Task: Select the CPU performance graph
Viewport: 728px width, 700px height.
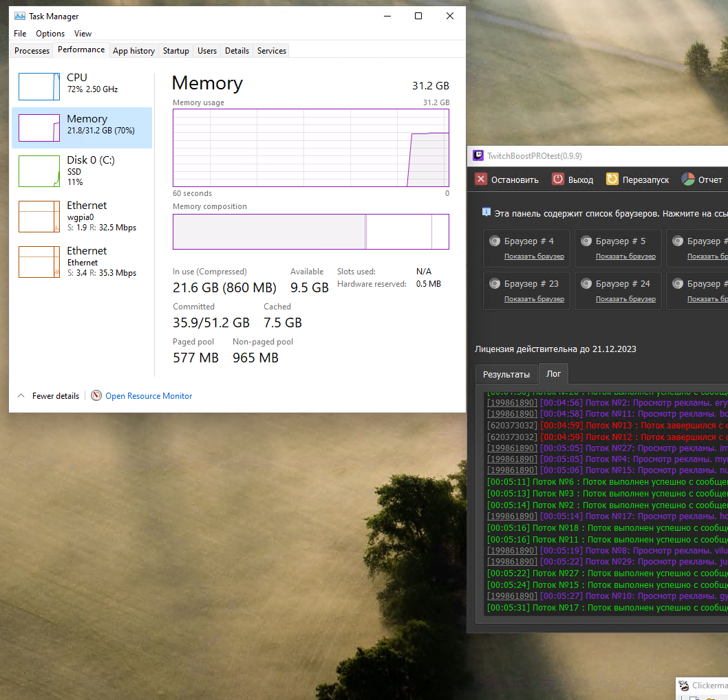Action: click(39, 87)
